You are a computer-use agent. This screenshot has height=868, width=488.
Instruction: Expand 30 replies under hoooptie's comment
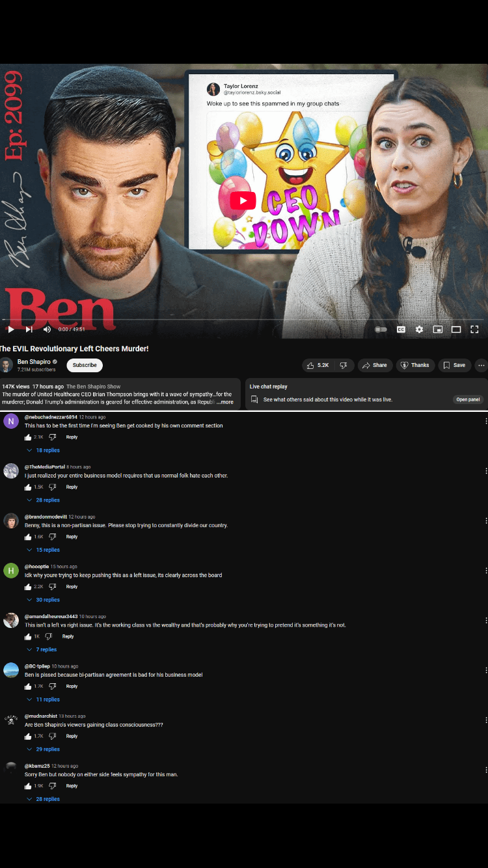(x=44, y=600)
